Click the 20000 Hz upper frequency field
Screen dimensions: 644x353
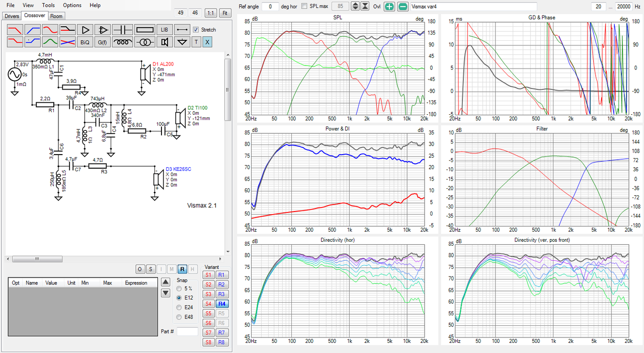click(623, 6)
